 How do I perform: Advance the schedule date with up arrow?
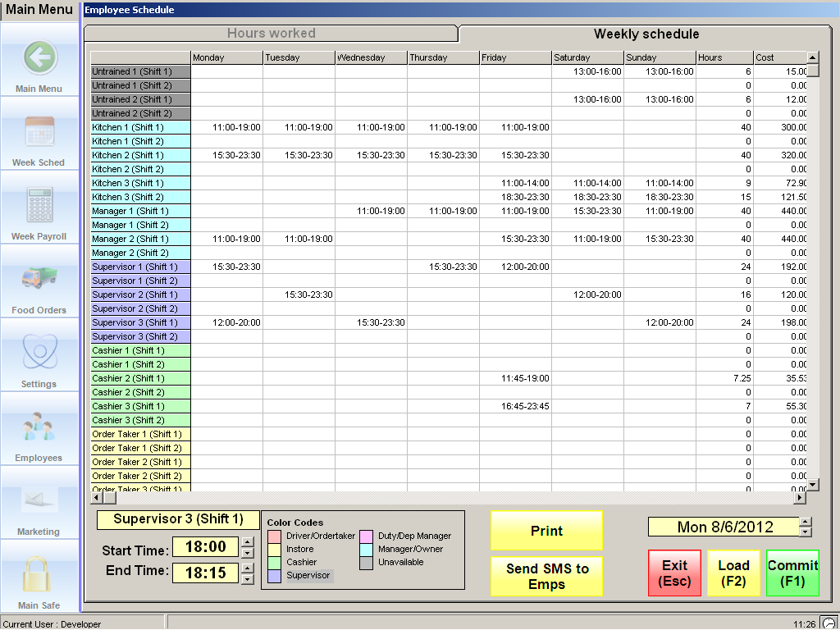point(806,522)
